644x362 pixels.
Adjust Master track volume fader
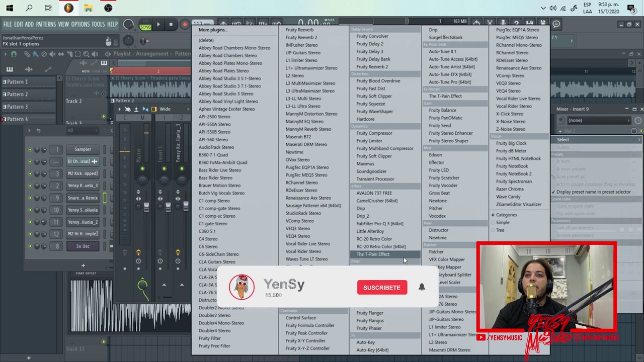click(146, 207)
